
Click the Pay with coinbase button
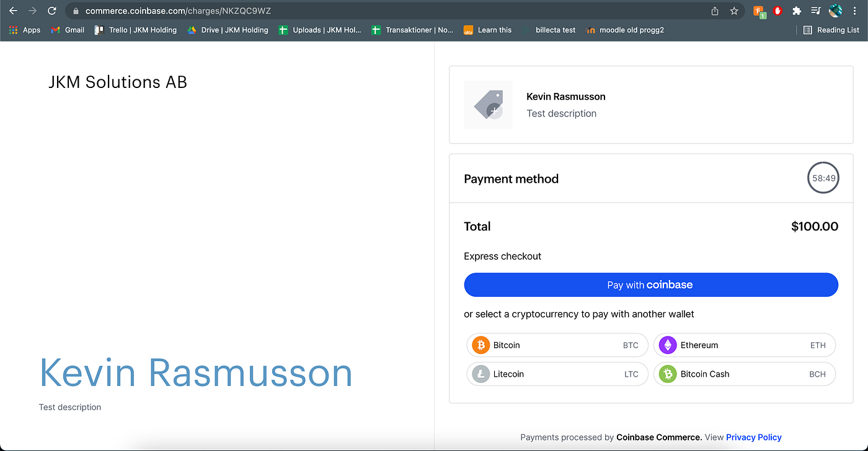(651, 285)
